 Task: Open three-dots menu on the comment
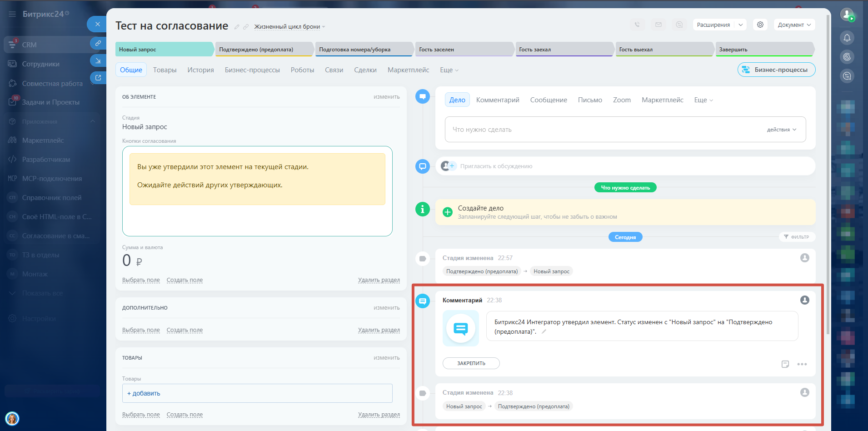click(802, 364)
